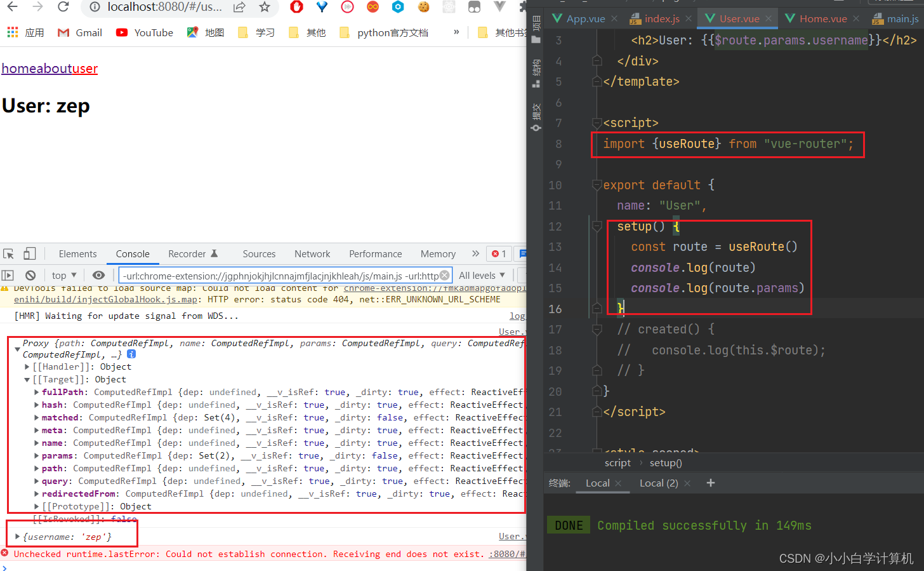Open the Tampermonkey extension icon

click(x=474, y=7)
